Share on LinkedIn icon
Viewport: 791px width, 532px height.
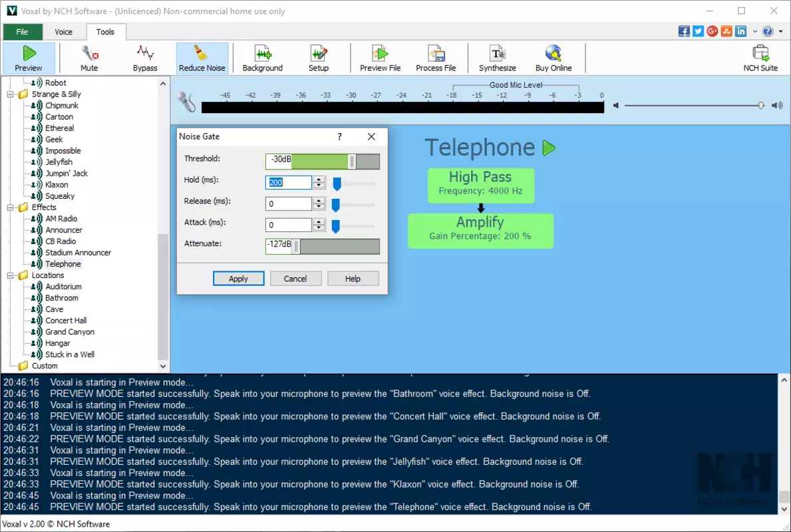[740, 31]
